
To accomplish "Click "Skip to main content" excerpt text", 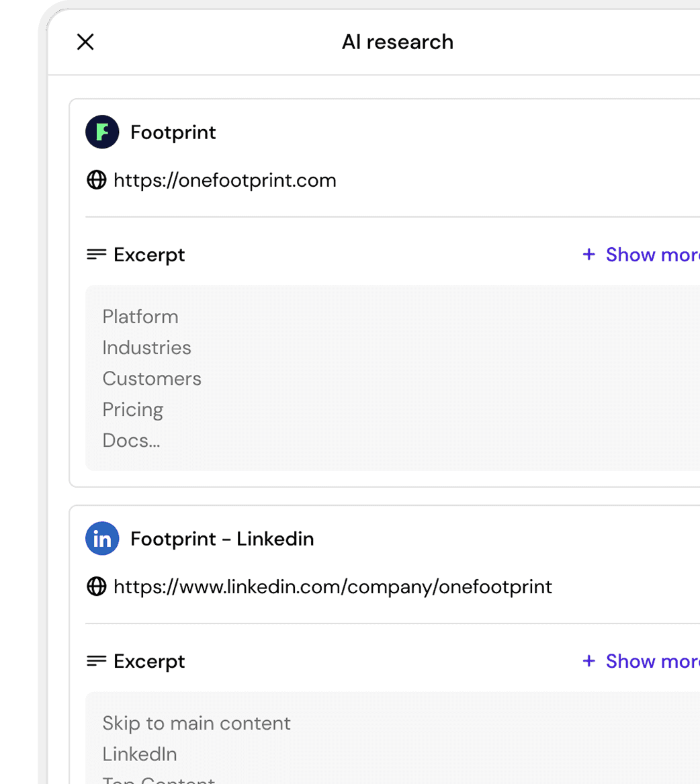I will (196, 723).
